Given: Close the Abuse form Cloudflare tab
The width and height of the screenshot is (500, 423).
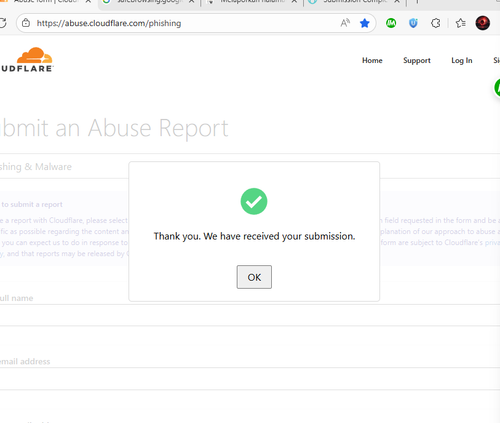Looking at the screenshot, I should pyautogui.click(x=88, y=2).
